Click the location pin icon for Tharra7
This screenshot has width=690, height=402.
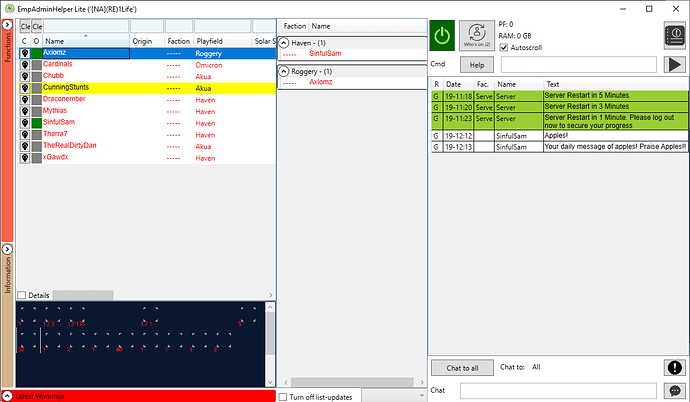(25, 135)
